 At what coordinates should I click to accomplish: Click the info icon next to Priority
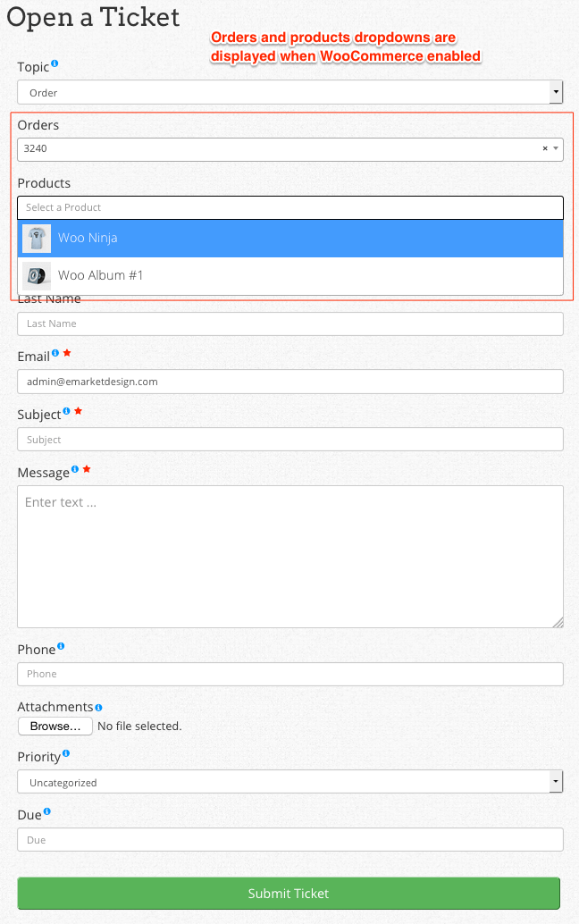[66, 754]
